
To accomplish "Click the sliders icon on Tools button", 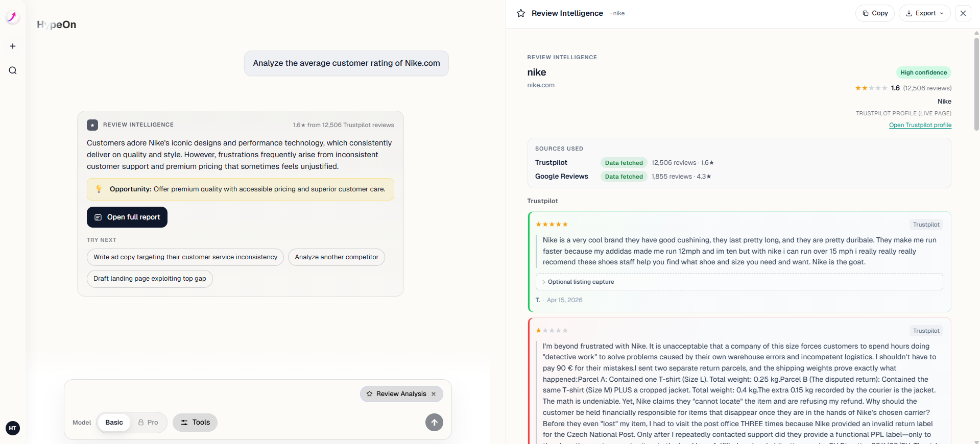I will tap(184, 423).
